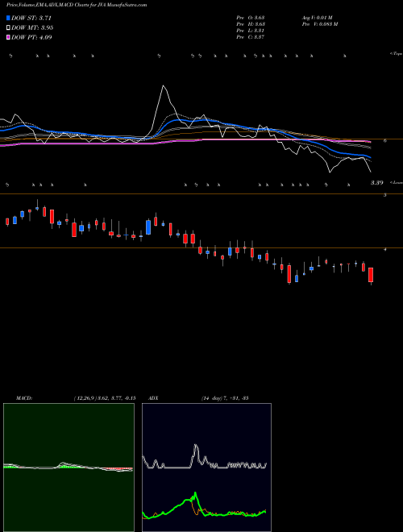Click the magenta DOW PT legend swatch

tap(8, 38)
